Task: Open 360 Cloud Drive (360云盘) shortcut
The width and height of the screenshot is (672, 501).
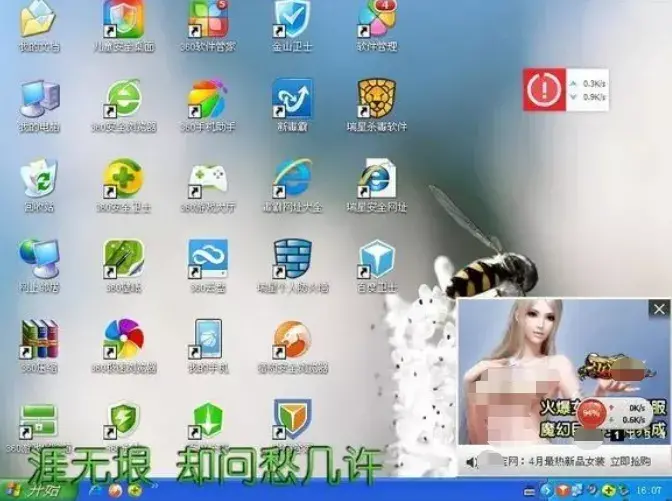Action: (x=208, y=260)
